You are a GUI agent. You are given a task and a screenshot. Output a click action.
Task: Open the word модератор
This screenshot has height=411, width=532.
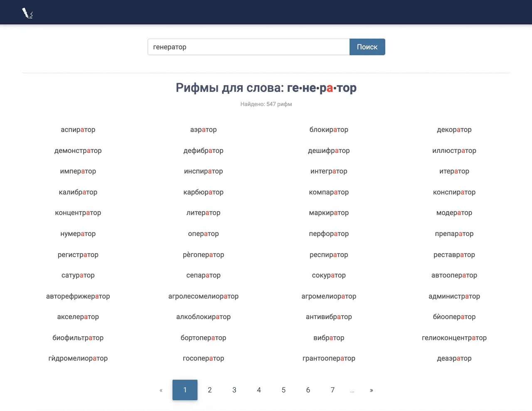click(x=454, y=213)
